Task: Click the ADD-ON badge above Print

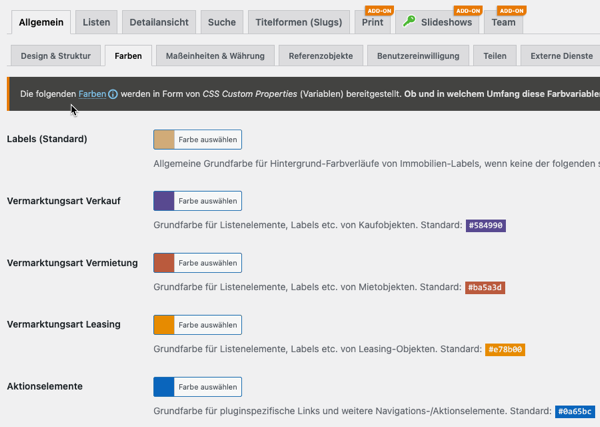Action: pos(379,11)
